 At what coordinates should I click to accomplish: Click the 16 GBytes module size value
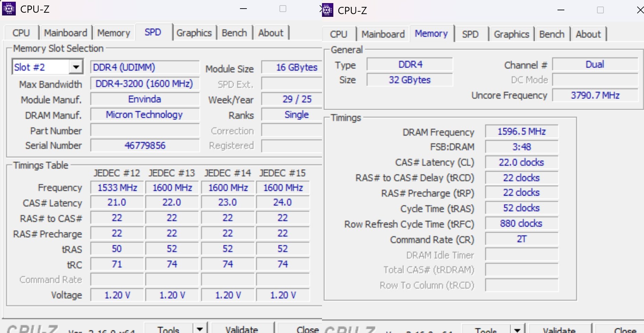pos(292,67)
